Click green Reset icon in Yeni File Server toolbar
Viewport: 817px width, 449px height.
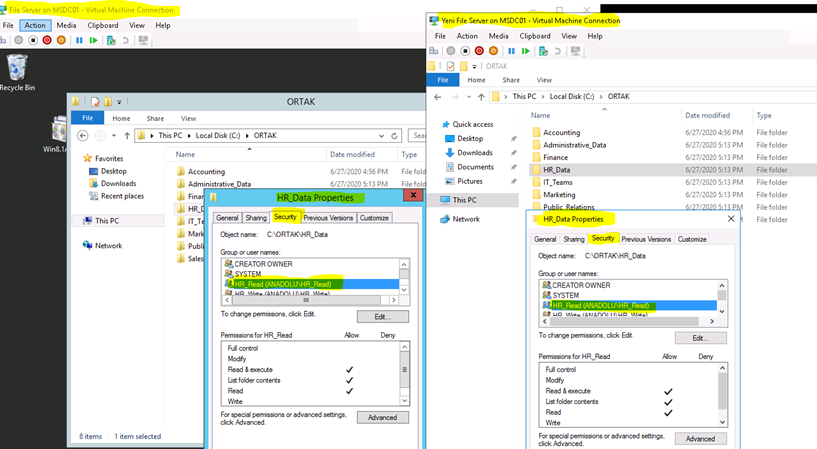click(x=526, y=51)
